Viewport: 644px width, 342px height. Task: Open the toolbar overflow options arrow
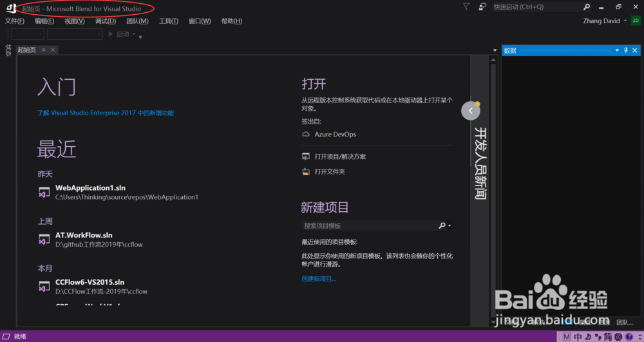coord(140,37)
